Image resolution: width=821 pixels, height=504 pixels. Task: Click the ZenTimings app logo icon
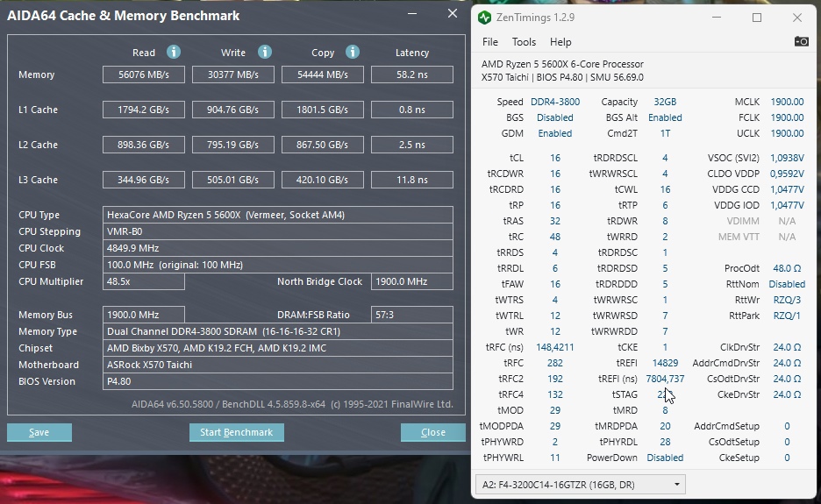tap(484, 18)
